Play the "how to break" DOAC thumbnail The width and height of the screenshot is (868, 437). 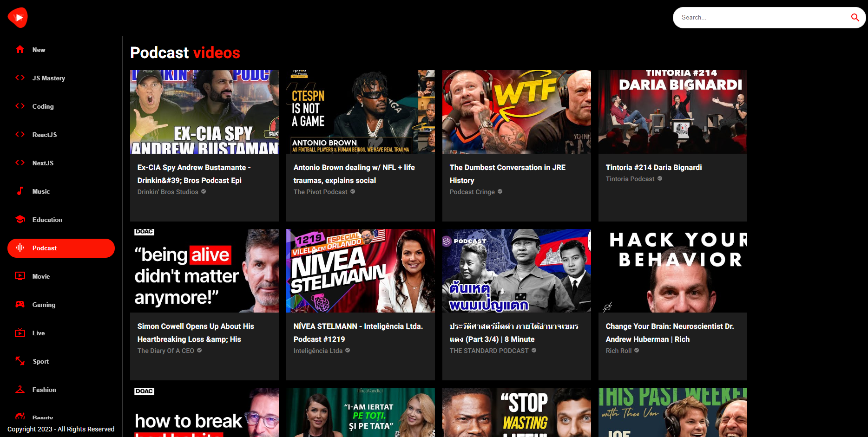tap(204, 412)
